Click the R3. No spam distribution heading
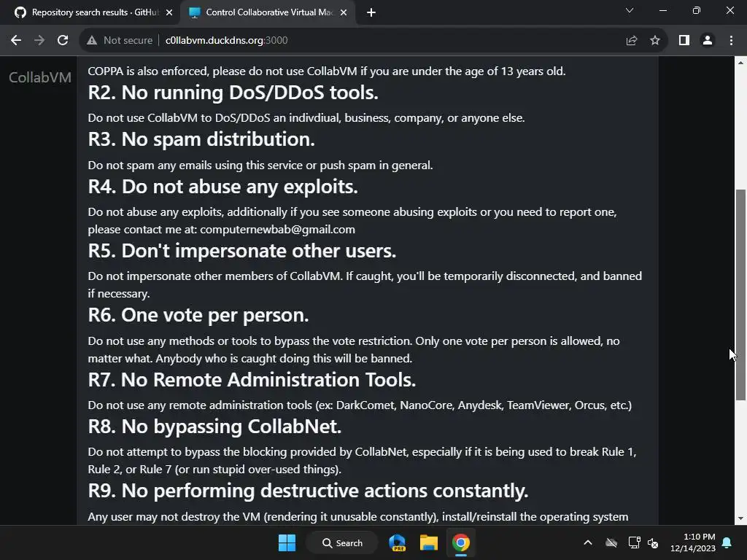The height and width of the screenshot is (560, 747). [201, 139]
